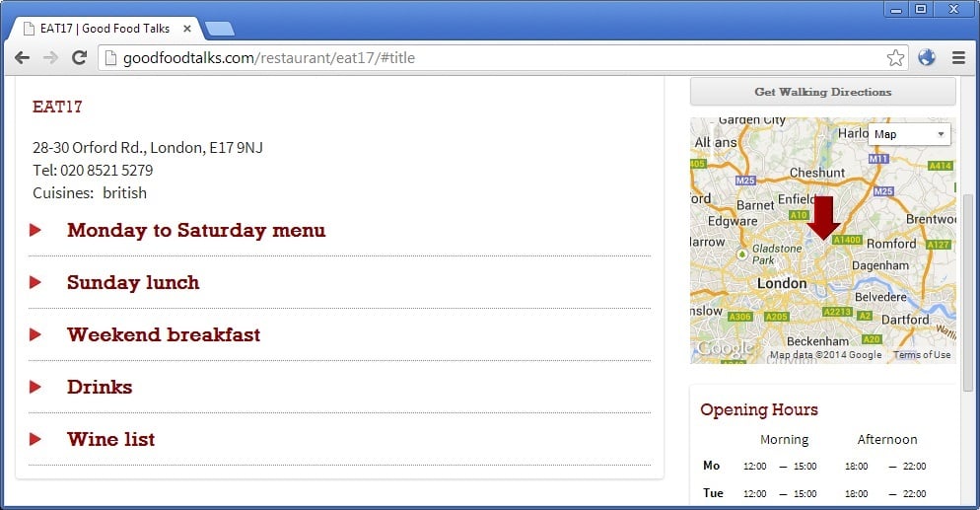Expand the Drinks section triangle

click(35, 387)
